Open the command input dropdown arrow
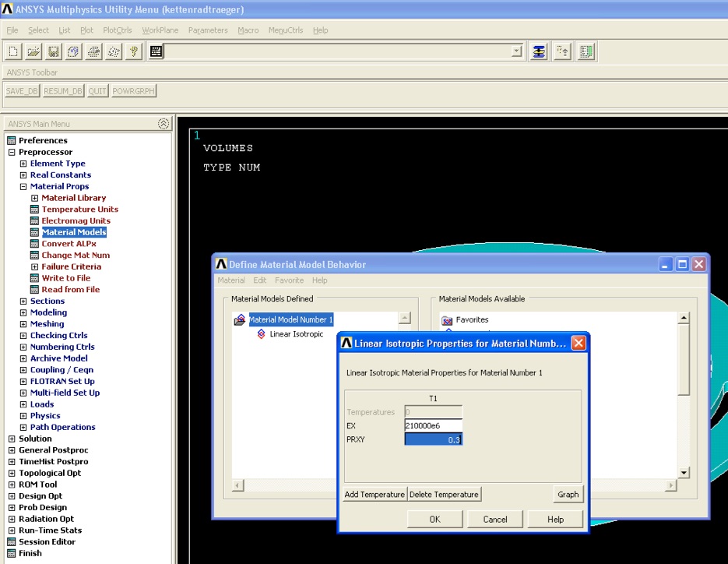 pyautogui.click(x=516, y=51)
